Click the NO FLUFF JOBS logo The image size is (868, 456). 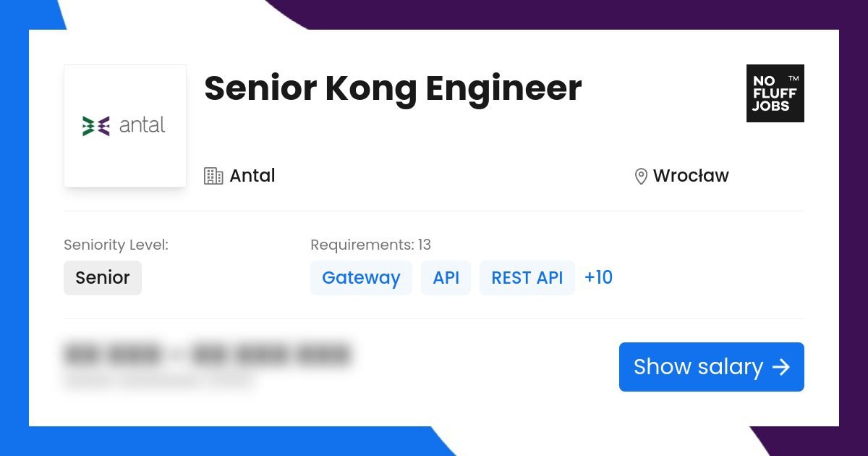775,93
